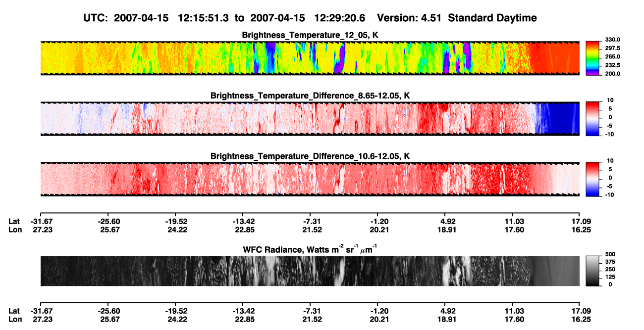The image size is (644, 330).
Task: Click "Lat" label under the WFC Radiance panel
Action: [x=14, y=311]
